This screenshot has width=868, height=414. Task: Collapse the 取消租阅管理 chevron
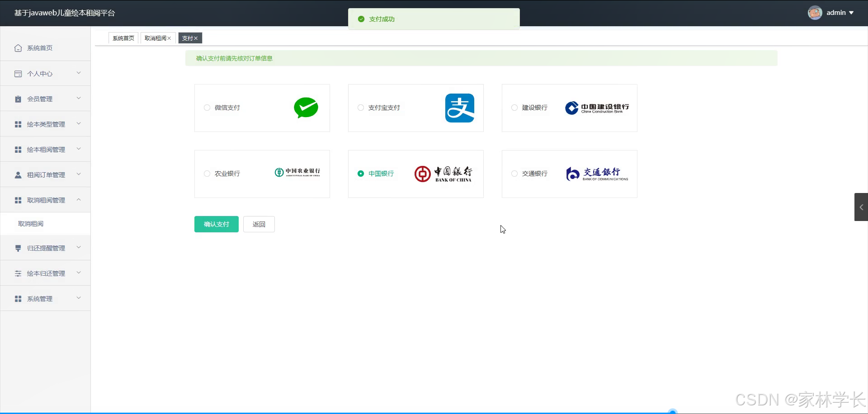[x=79, y=199]
